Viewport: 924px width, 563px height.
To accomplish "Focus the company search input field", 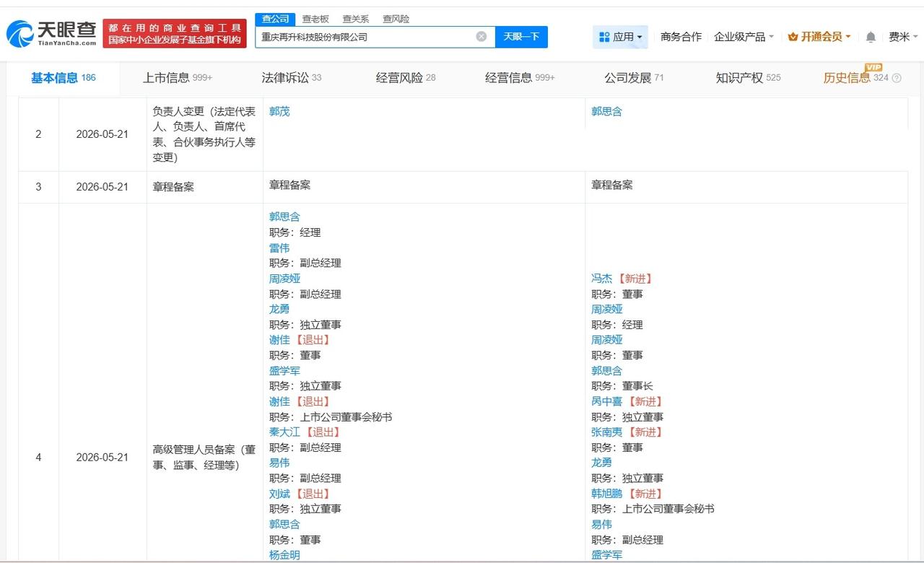I will (375, 37).
